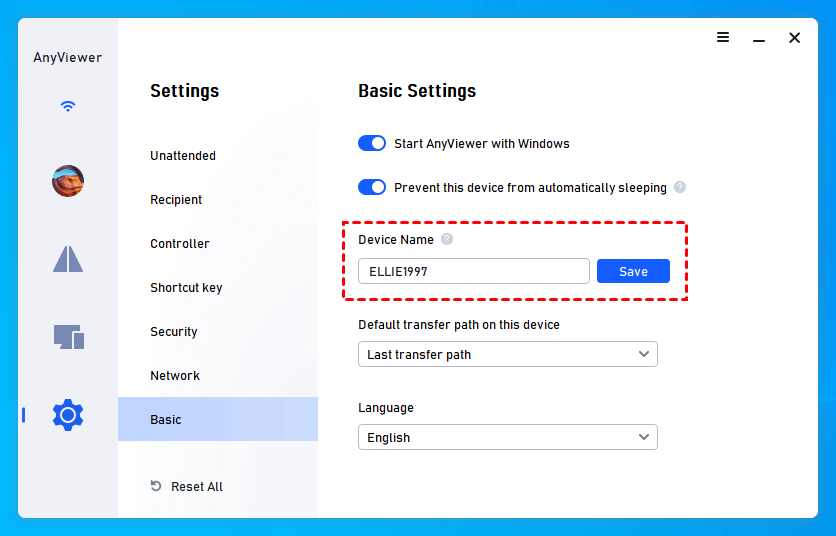This screenshot has height=536, width=836.
Task: Open the hamburger menu icon
Action: 723,37
